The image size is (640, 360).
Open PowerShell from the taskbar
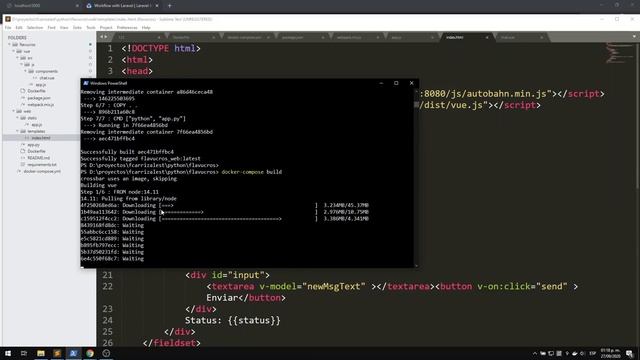click(73, 353)
